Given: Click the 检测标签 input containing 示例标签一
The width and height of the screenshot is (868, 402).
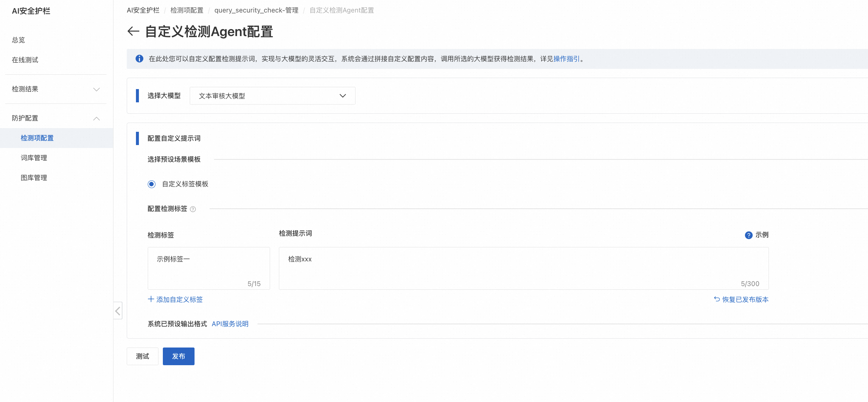Looking at the screenshot, I should tap(209, 268).
